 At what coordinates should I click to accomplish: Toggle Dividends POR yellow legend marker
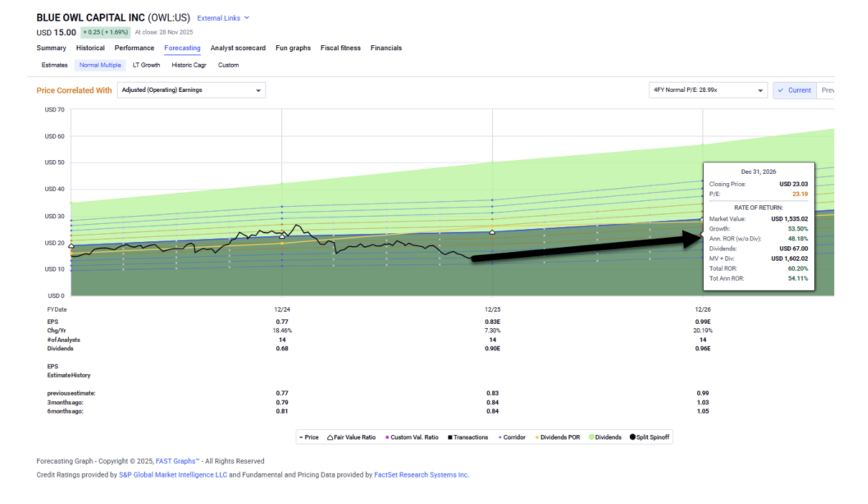pos(537,437)
